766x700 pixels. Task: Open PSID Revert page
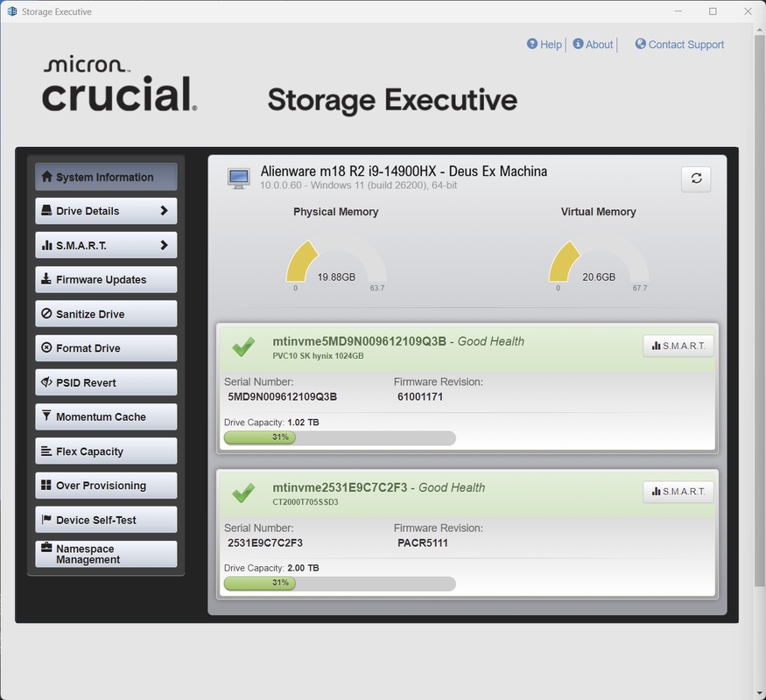point(106,382)
